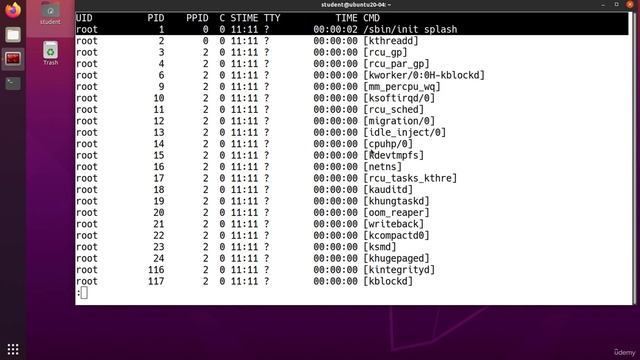Click the [kthreadd] process entry
This screenshot has width=640, height=360.
pos(391,41)
